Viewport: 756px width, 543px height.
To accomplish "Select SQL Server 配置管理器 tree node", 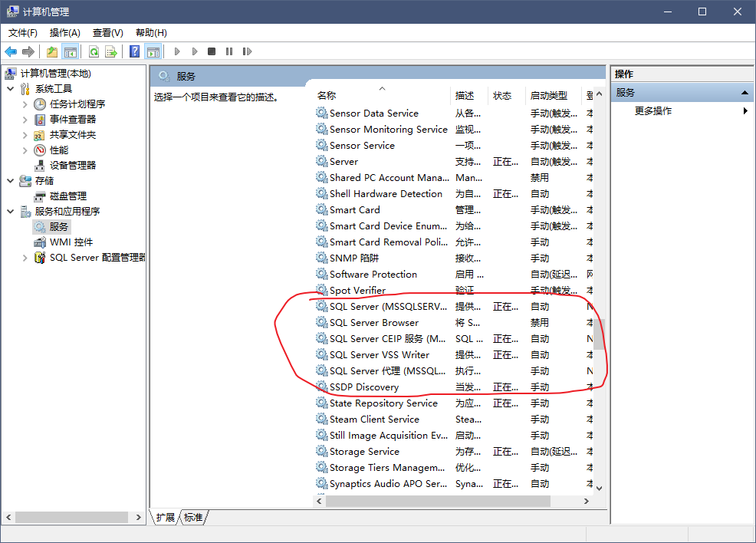I will 97,258.
